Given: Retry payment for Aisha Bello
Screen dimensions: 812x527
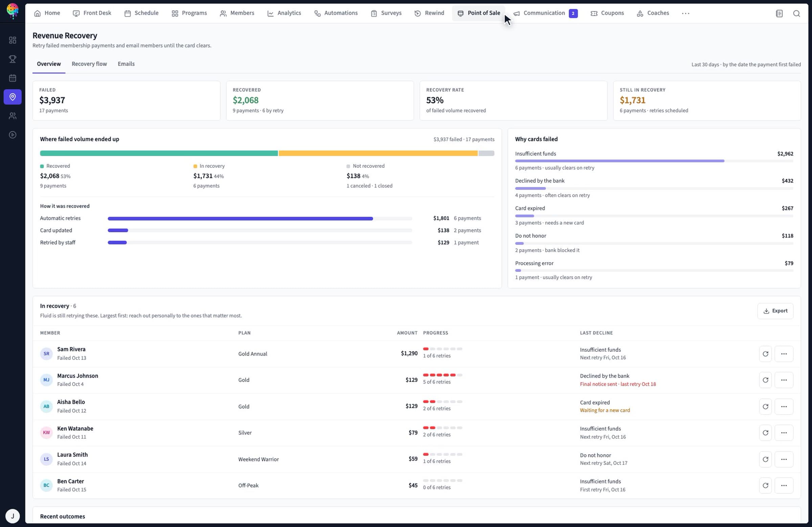Looking at the screenshot, I should [x=765, y=406].
